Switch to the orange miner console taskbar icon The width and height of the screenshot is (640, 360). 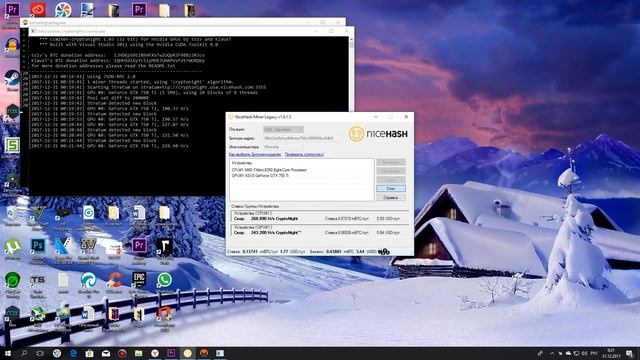[204, 353]
